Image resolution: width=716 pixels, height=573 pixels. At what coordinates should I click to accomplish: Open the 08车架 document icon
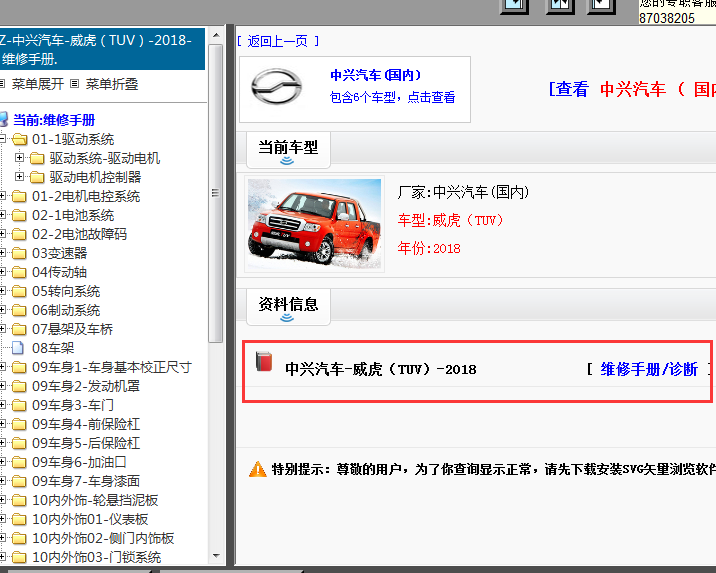(18, 348)
